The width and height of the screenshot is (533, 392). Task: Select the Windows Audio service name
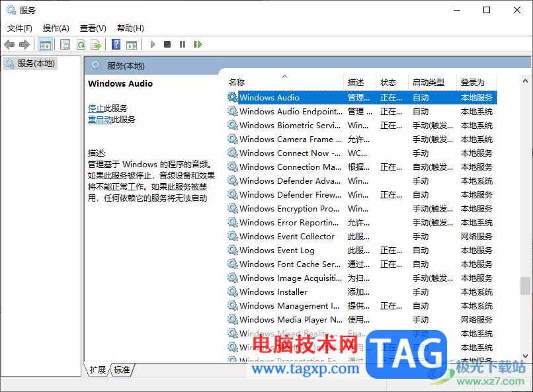pos(269,97)
